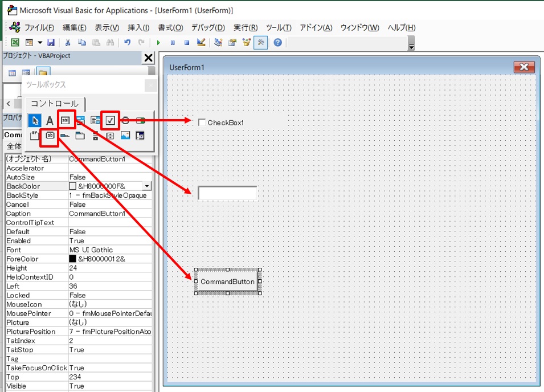544x392 pixels.
Task: Click View Object icon in project panel
Action: tap(26, 73)
